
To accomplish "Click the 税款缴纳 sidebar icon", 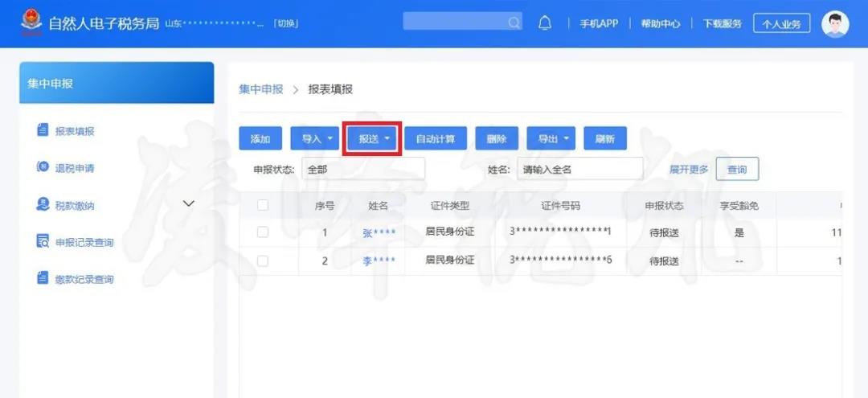I will (x=43, y=204).
